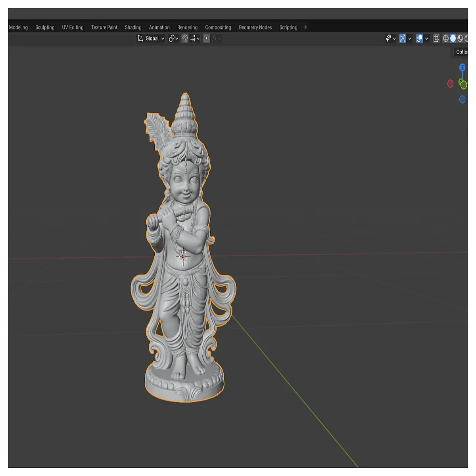Viewport: 476px width, 476px height.
Task: Open the Global transform orientation dropdown
Action: 151,38
